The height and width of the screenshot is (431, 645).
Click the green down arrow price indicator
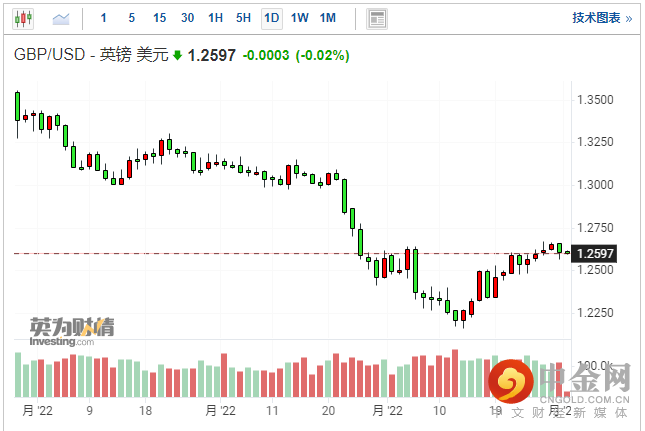click(178, 56)
